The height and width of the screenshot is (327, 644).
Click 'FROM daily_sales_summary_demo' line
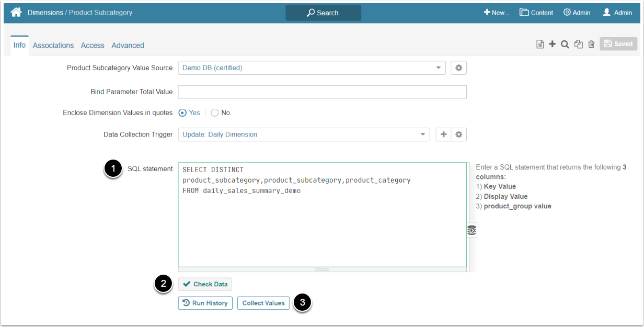241,190
